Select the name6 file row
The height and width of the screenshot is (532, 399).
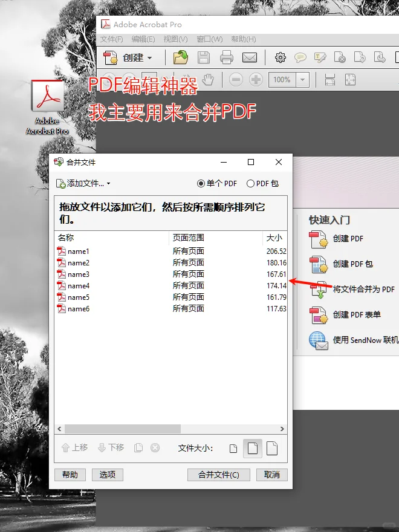170,309
